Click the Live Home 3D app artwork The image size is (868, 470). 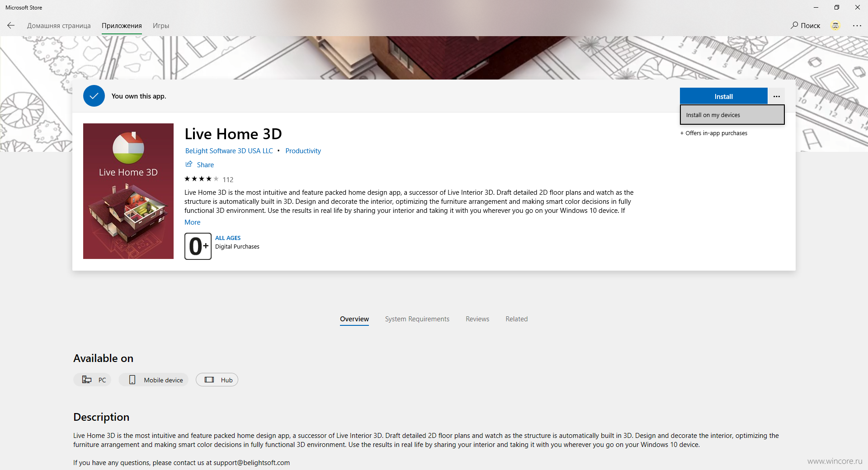(x=128, y=191)
